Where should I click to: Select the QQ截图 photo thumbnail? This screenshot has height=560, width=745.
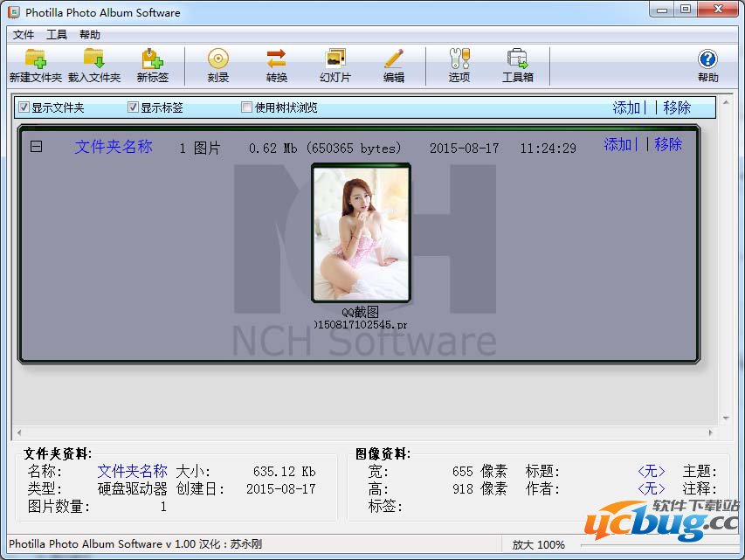(362, 233)
